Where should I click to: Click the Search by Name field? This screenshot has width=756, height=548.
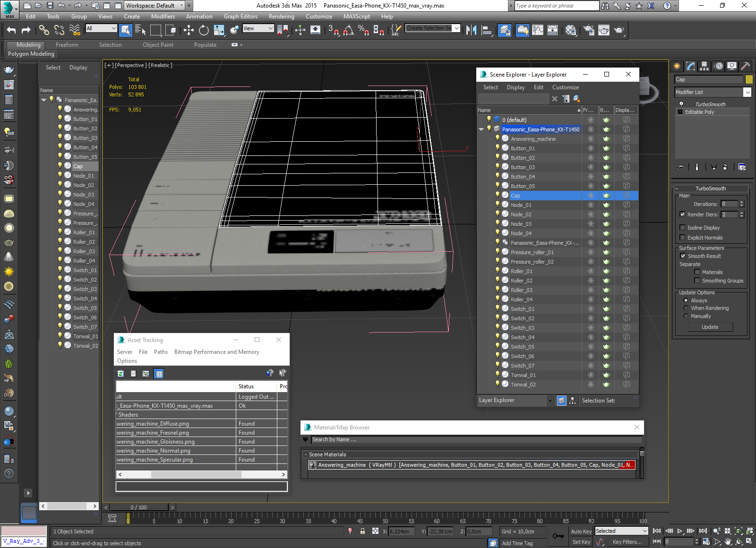tap(477, 439)
